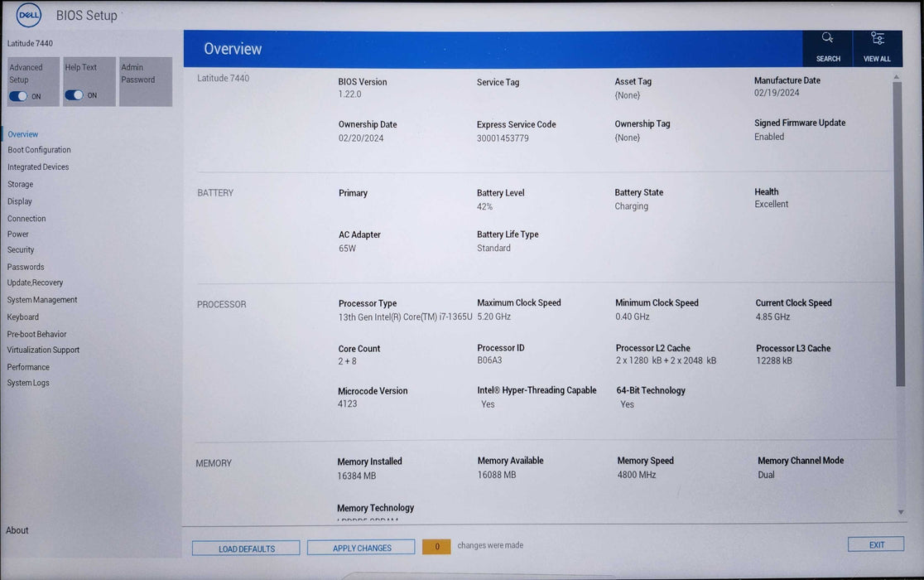Image resolution: width=924 pixels, height=580 pixels.
Task: Click Battery Life Type Standard value
Action: [493, 248]
